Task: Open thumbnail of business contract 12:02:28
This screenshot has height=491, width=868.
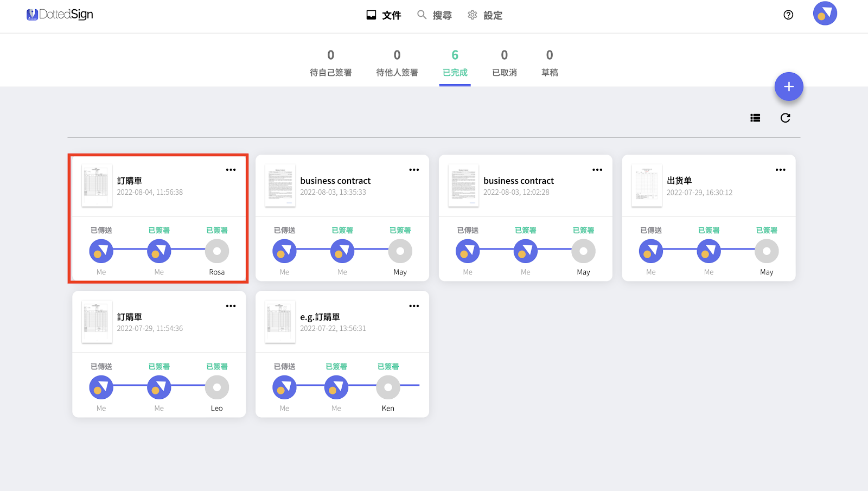Action: click(x=463, y=186)
